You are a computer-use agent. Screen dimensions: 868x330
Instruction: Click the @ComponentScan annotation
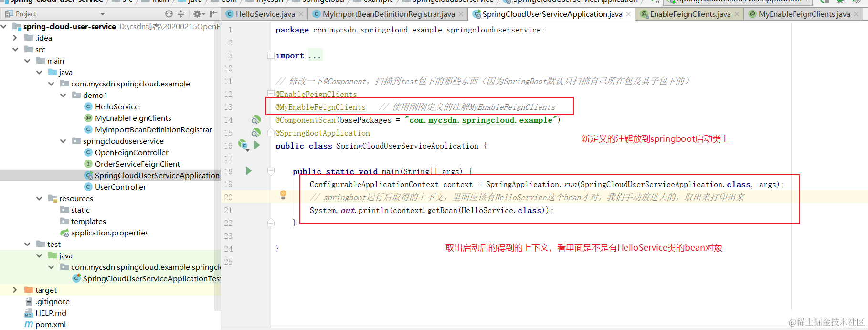pyautogui.click(x=306, y=120)
